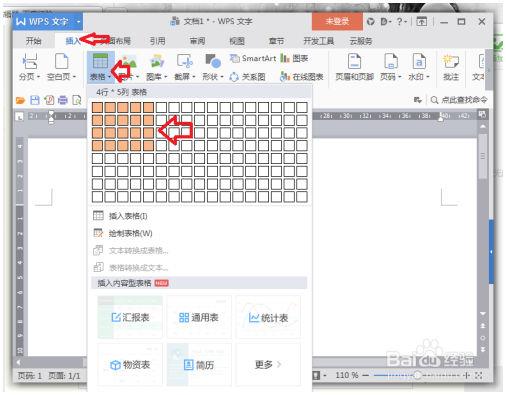
Task: Click the SmartArt icon in ribbon
Action: (235, 58)
